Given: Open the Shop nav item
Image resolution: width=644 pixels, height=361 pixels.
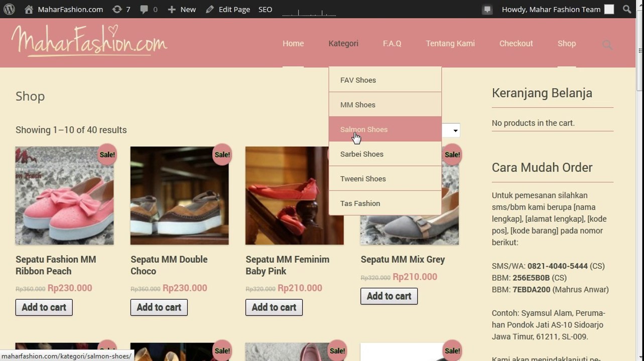Looking at the screenshot, I should click(567, 44).
